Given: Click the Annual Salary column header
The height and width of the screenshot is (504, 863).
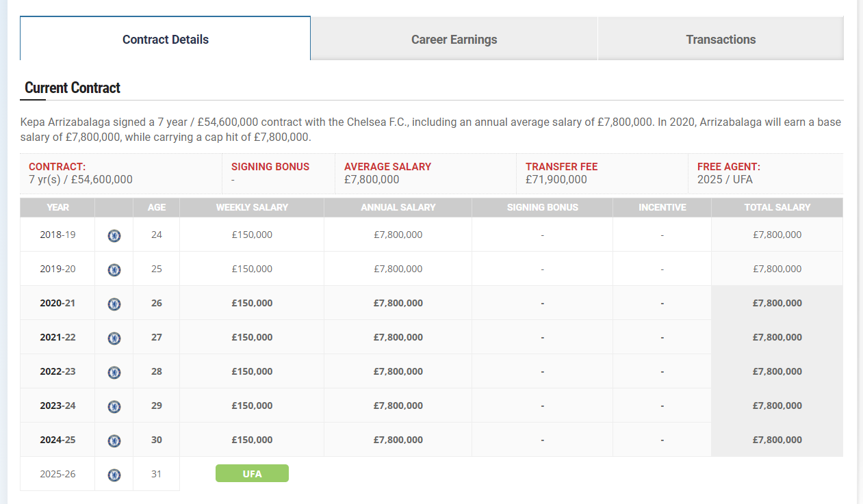Looking at the screenshot, I should pos(398,207).
